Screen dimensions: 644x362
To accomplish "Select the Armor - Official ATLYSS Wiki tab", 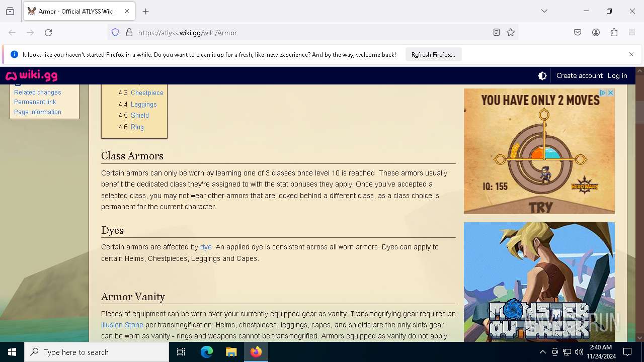I will 79,11.
